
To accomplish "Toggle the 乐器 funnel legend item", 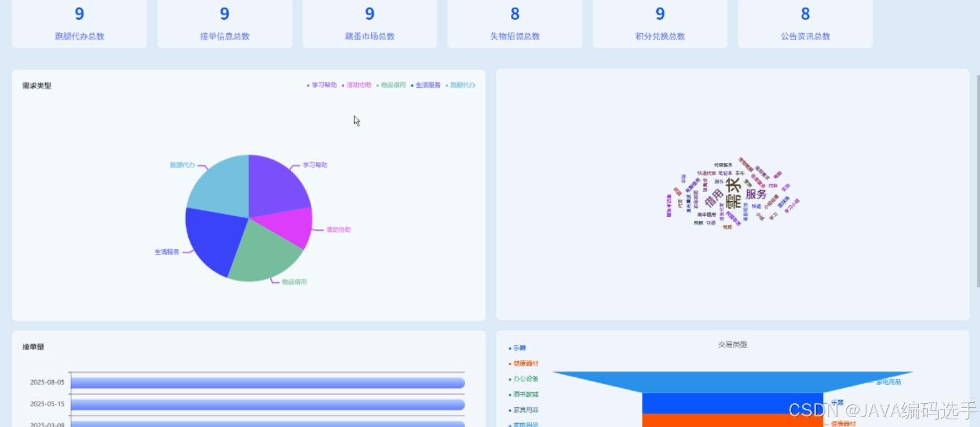I will click(x=517, y=348).
